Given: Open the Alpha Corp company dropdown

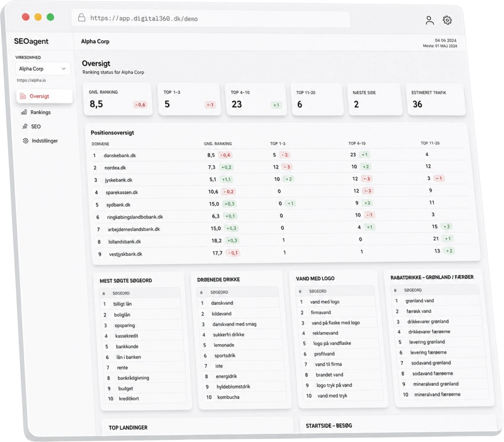Looking at the screenshot, I should coord(43,69).
